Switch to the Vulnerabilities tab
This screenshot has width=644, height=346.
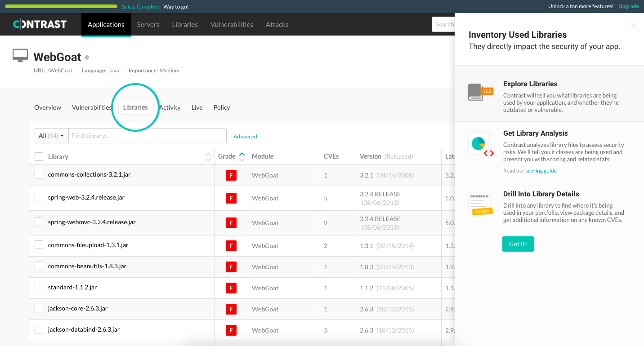(x=91, y=107)
